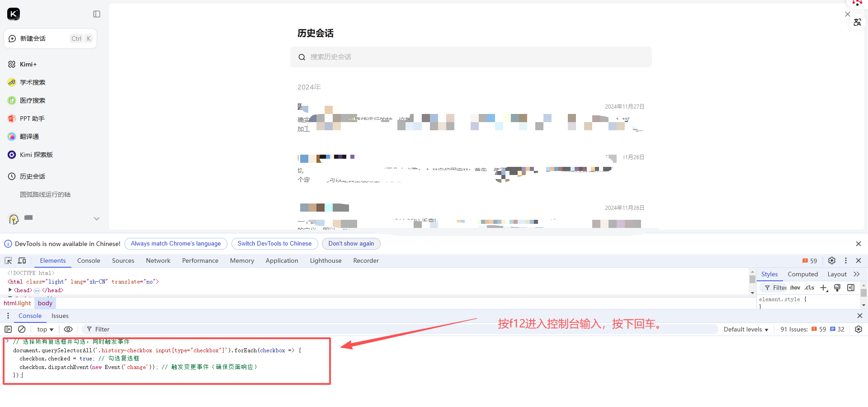Viewport: 868px width, 407px height.
Task: Dismiss the DevTools language notification
Action: tap(859, 244)
